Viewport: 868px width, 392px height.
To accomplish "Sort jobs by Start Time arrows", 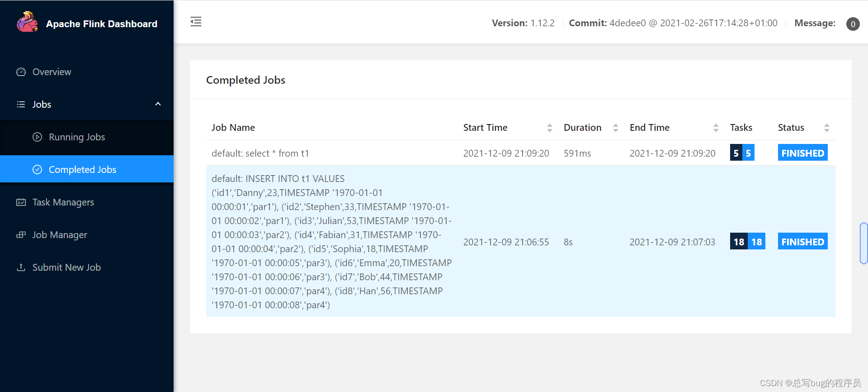I will tap(550, 128).
